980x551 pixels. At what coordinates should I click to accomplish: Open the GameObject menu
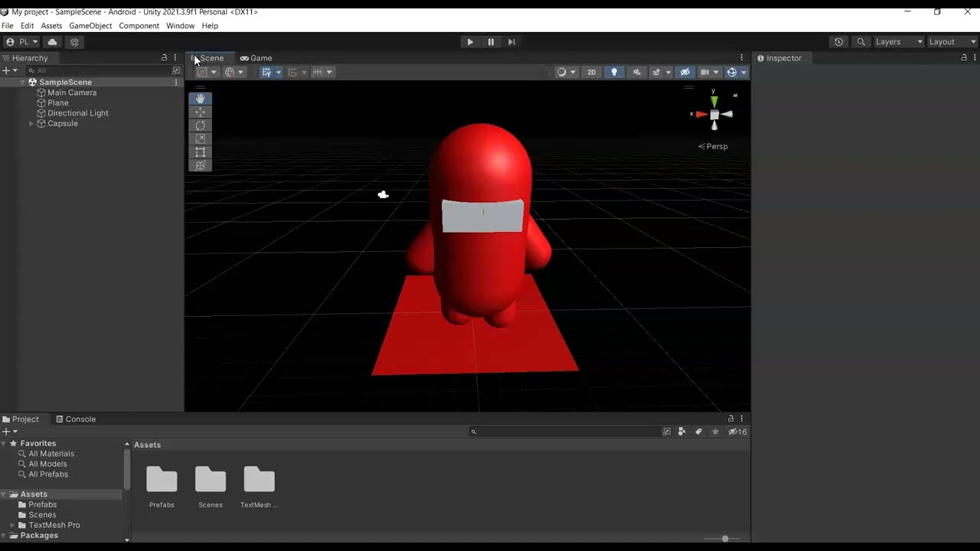coord(90,25)
